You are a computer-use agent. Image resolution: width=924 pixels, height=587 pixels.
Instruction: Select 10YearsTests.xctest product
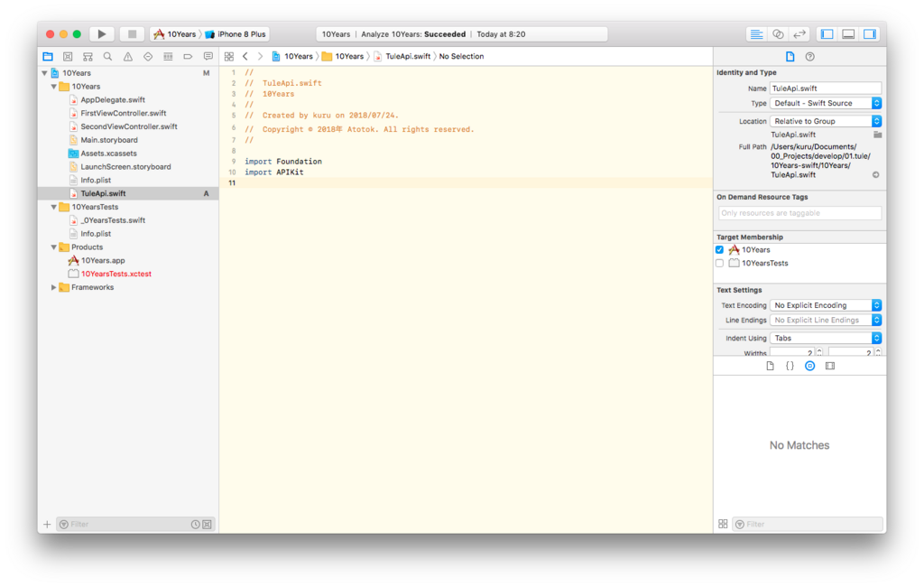pyautogui.click(x=116, y=274)
